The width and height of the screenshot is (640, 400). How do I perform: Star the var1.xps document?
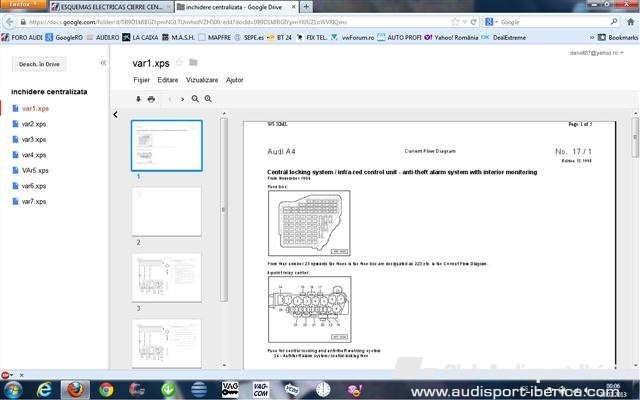point(179,63)
